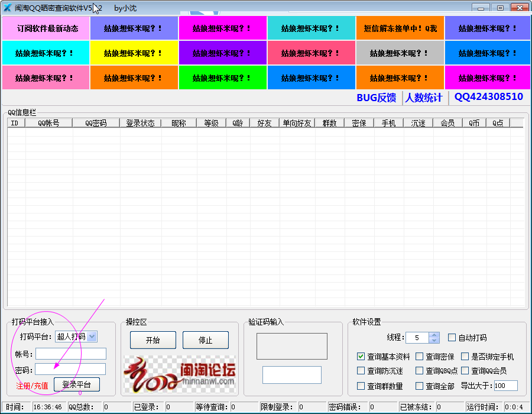Click the 手机 column header
This screenshot has width=532, height=414.
[389, 123]
